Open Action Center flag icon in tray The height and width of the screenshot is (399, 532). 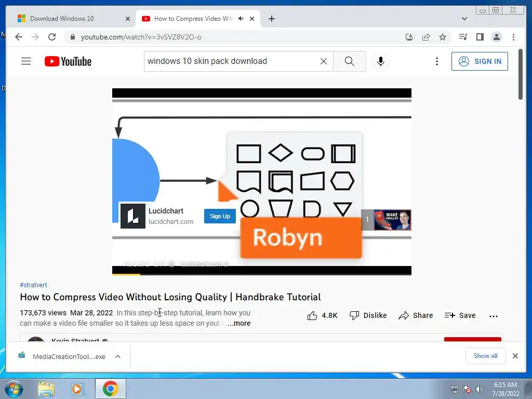467,389
